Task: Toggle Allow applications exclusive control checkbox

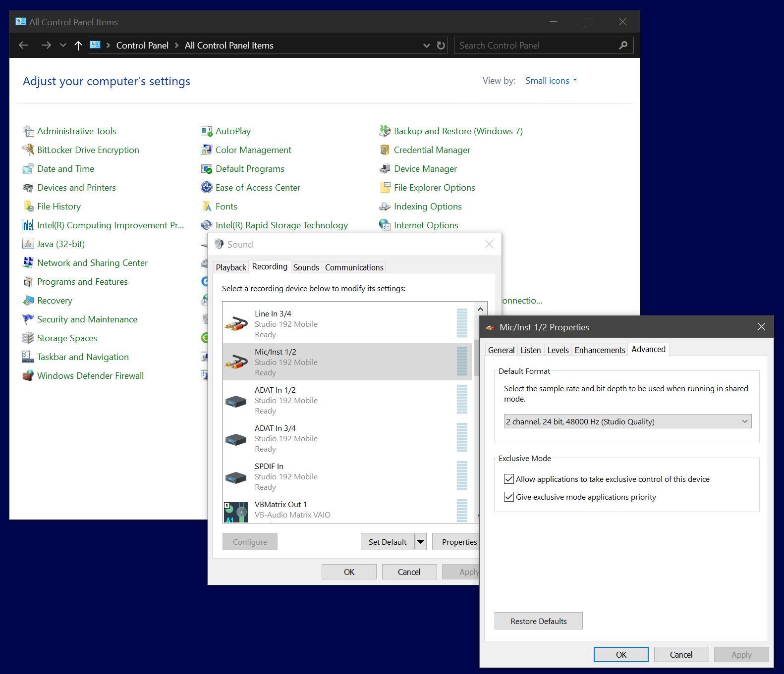Action: pyautogui.click(x=508, y=479)
